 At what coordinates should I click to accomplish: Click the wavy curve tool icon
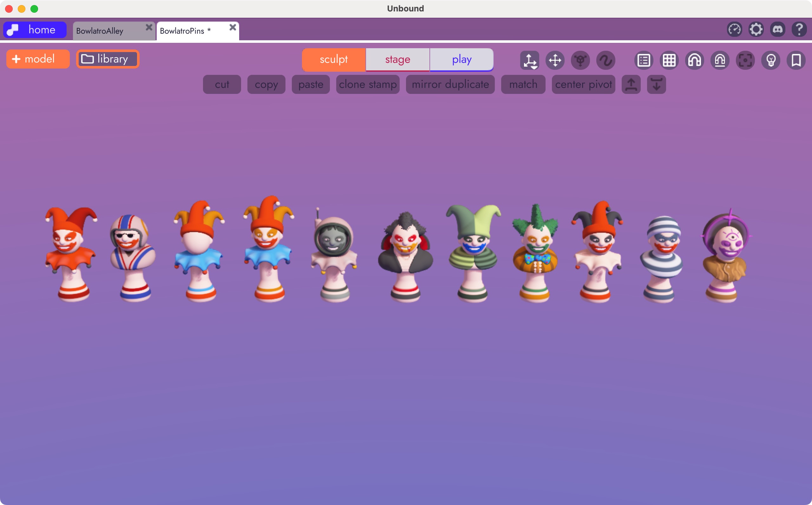(x=606, y=61)
